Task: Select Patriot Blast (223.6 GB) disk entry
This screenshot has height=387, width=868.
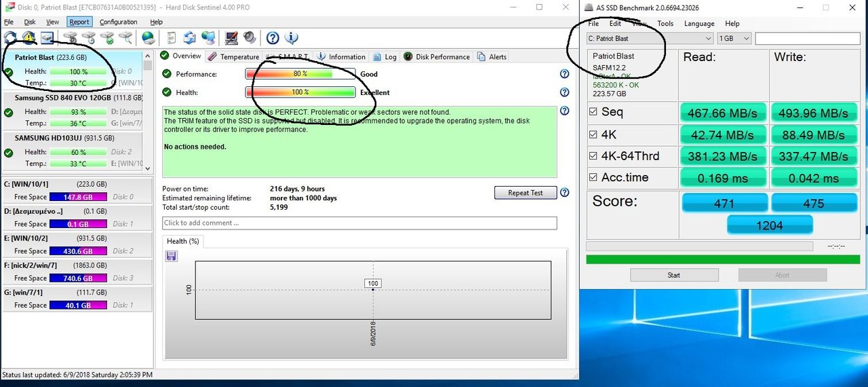Action: [x=72, y=71]
